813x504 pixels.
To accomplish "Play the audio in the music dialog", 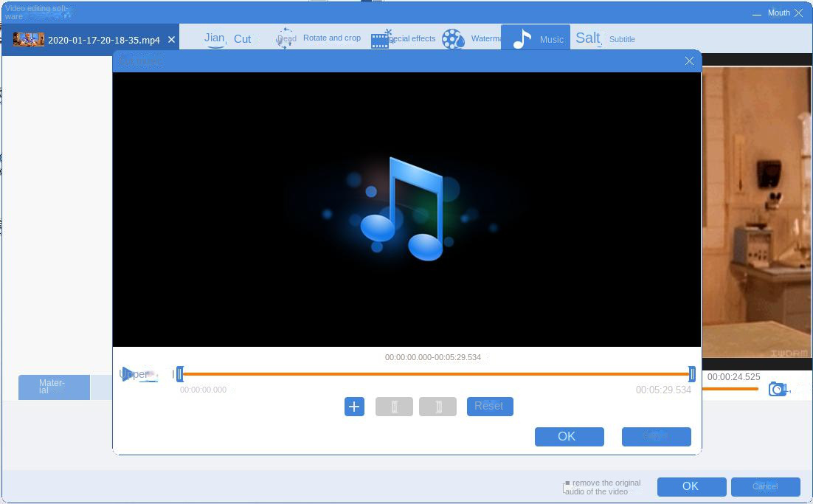I will point(128,374).
